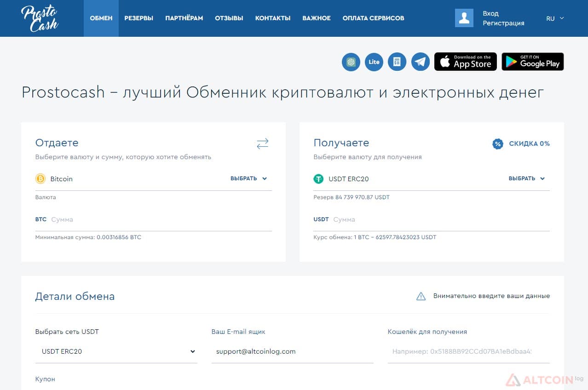Image resolution: width=588 pixels, height=390 pixels.
Task: Open the ВАЖНОЕ menu item
Action: [317, 18]
